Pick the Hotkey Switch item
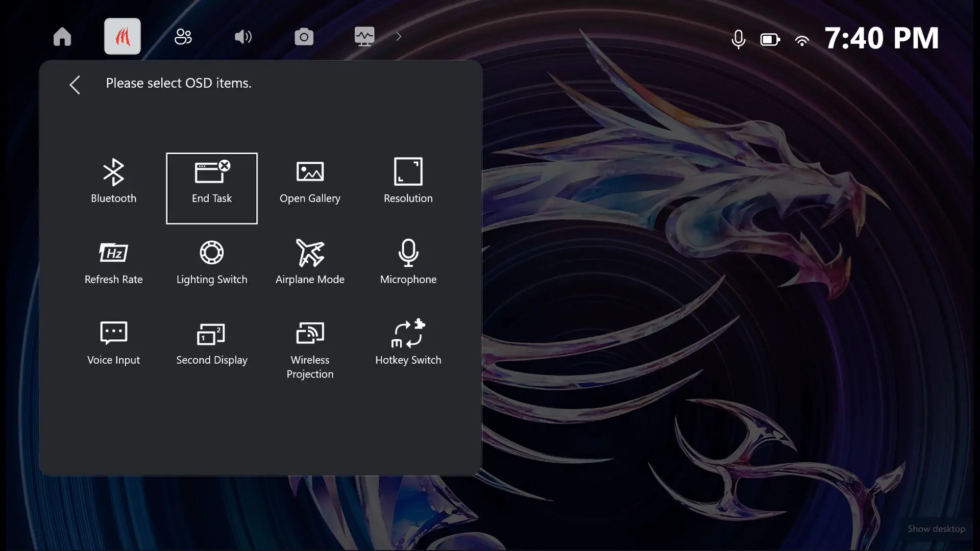 [408, 343]
